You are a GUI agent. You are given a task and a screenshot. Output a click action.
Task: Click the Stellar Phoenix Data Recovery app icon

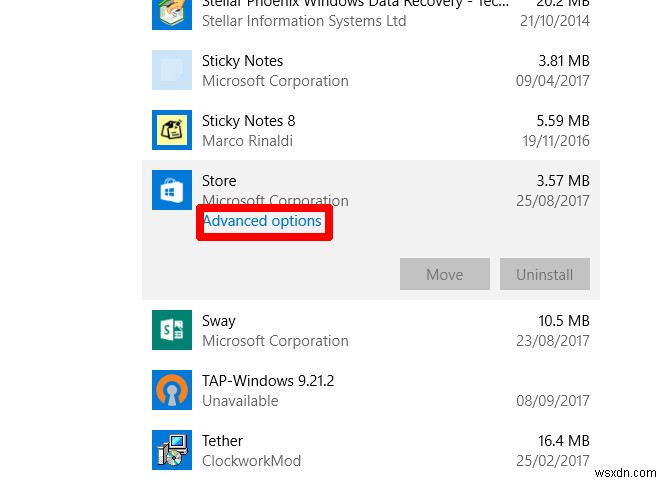172,14
